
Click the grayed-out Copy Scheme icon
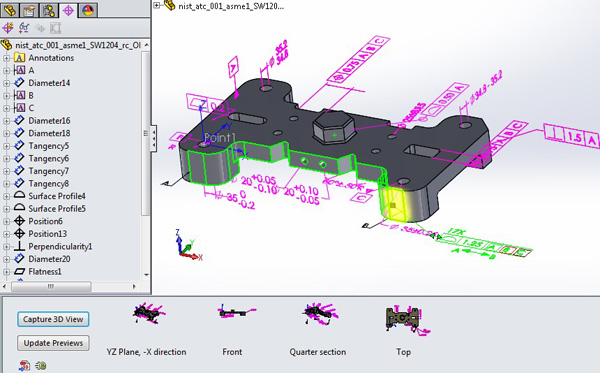tap(40, 28)
